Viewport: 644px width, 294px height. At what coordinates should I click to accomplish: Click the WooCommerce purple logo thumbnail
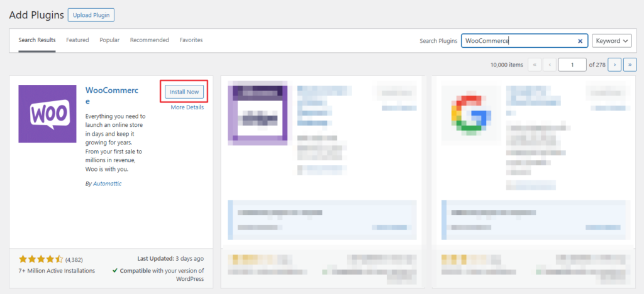[47, 114]
